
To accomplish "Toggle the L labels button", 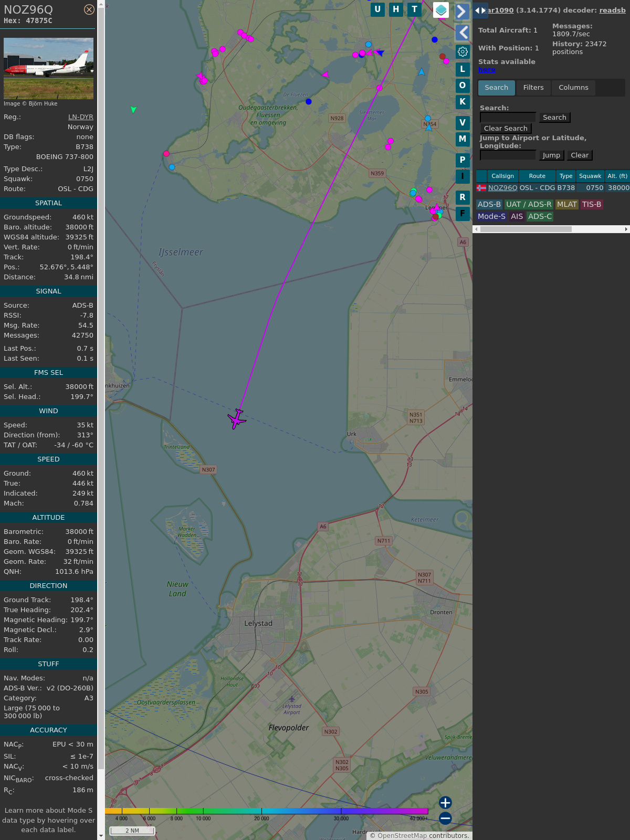I will click(x=463, y=69).
